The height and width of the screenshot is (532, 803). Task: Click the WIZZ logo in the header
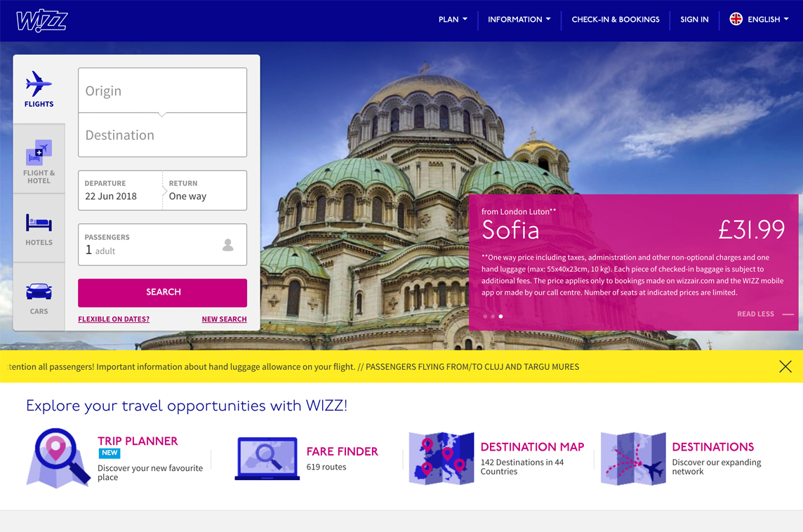click(x=41, y=20)
